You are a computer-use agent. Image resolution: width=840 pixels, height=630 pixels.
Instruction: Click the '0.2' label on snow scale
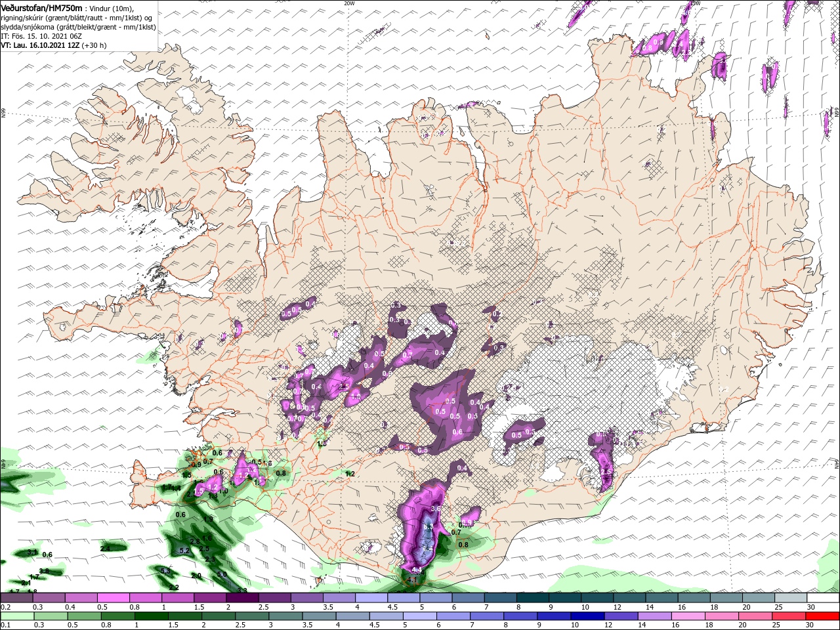pos(6,607)
